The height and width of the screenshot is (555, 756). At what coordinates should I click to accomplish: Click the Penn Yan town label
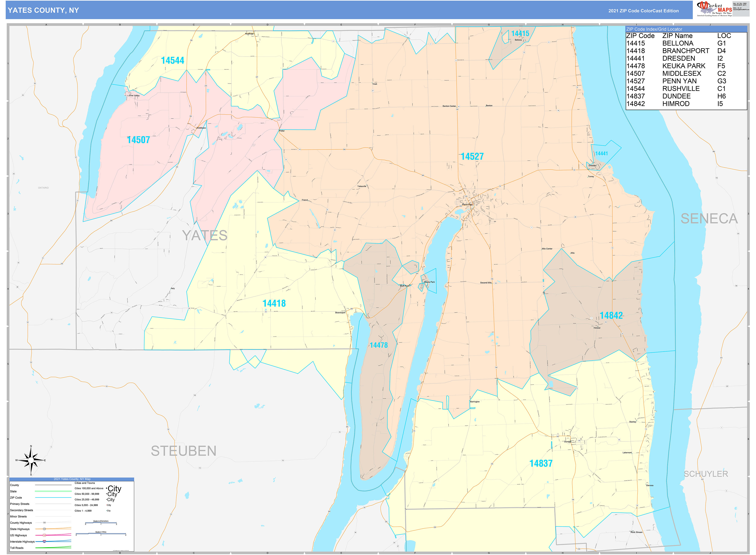(467, 204)
